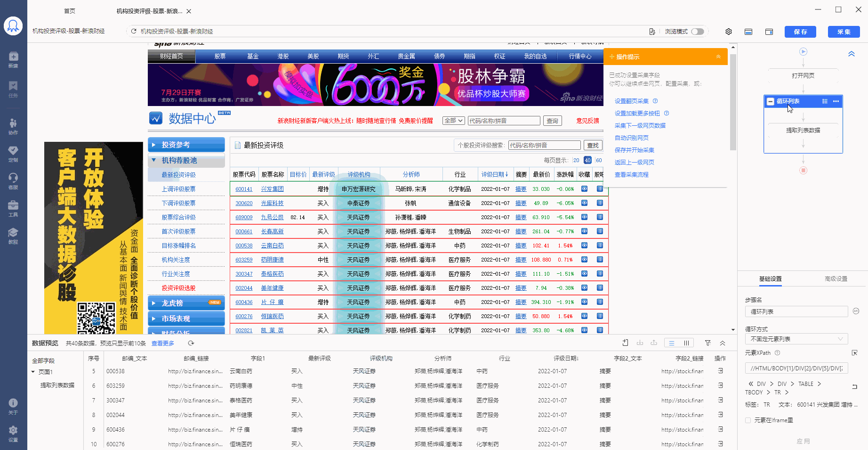Toggle the bottom panel layout icon
The height and width of the screenshot is (450, 868).
748,32
